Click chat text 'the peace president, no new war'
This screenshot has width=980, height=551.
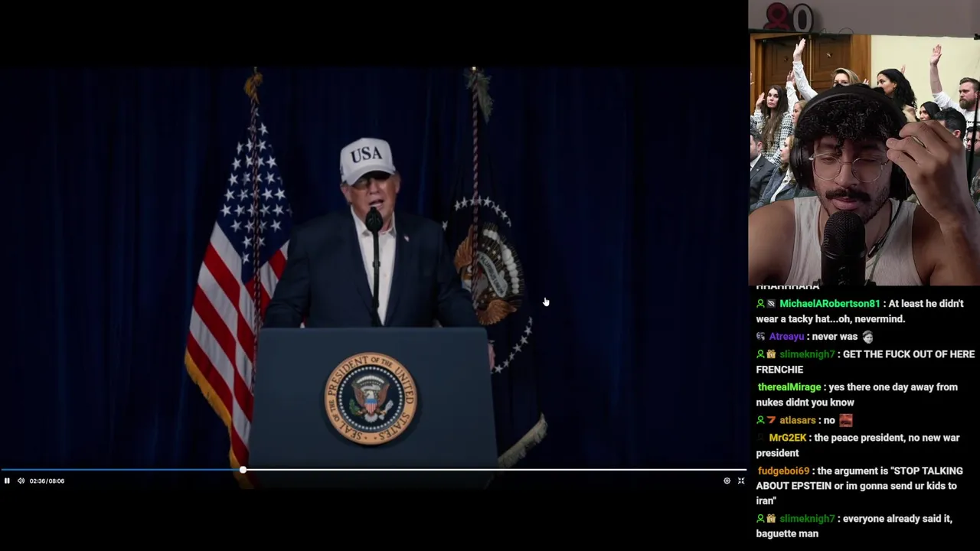887,438
